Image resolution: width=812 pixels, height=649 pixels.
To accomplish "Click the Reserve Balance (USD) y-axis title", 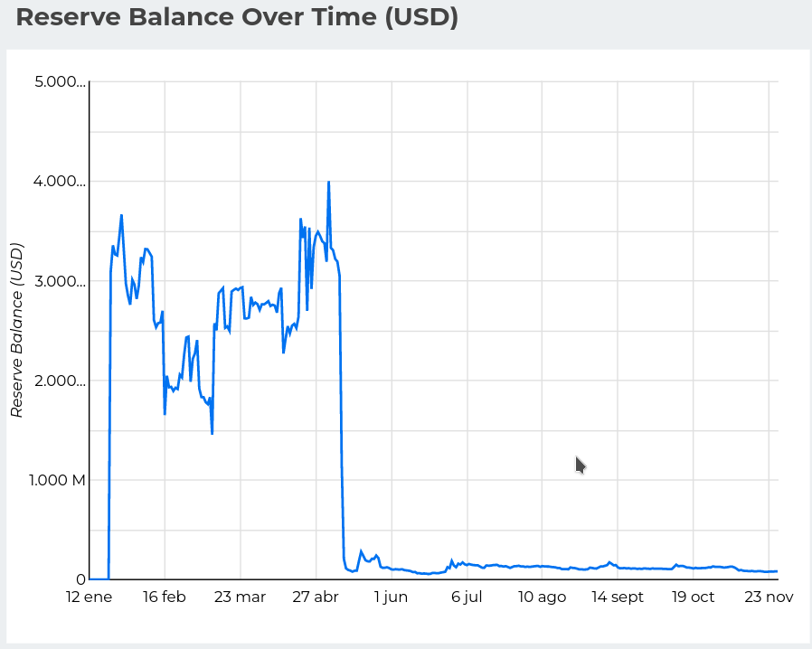I will [x=15, y=333].
